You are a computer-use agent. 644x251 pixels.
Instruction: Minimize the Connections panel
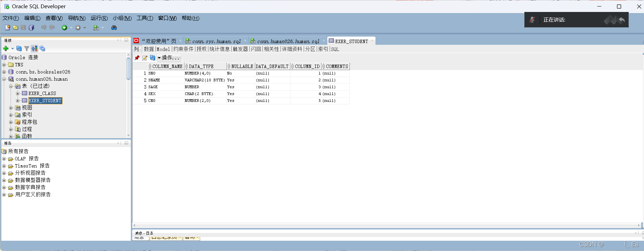point(126,40)
